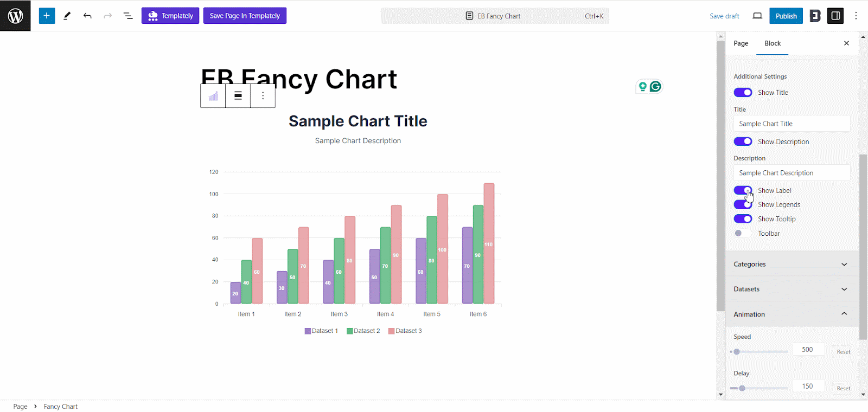Click the Undo arrow icon
868x412 pixels.
[87, 16]
